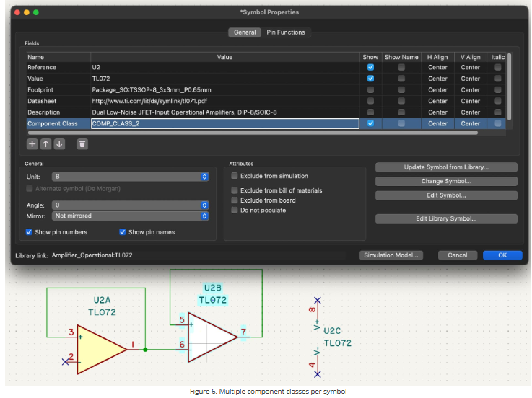The height and width of the screenshot is (398, 532).
Task: Click the U2 reference value cell
Action: 225,67
